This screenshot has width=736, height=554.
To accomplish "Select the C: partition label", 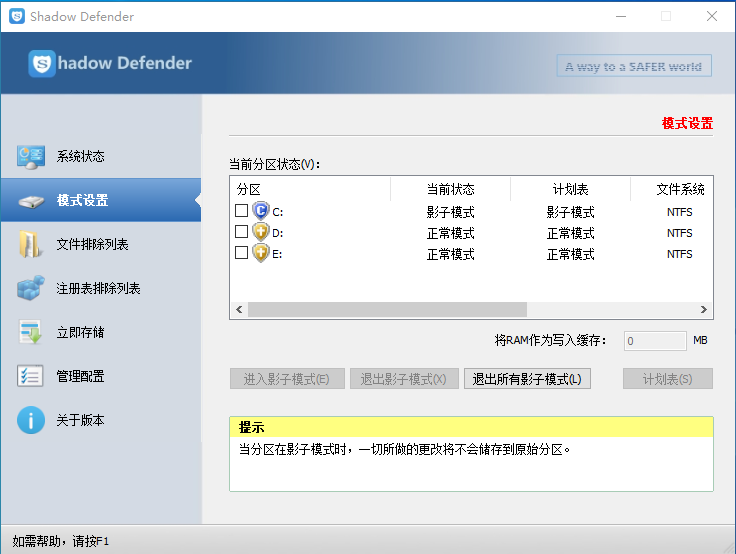I will click(277, 212).
